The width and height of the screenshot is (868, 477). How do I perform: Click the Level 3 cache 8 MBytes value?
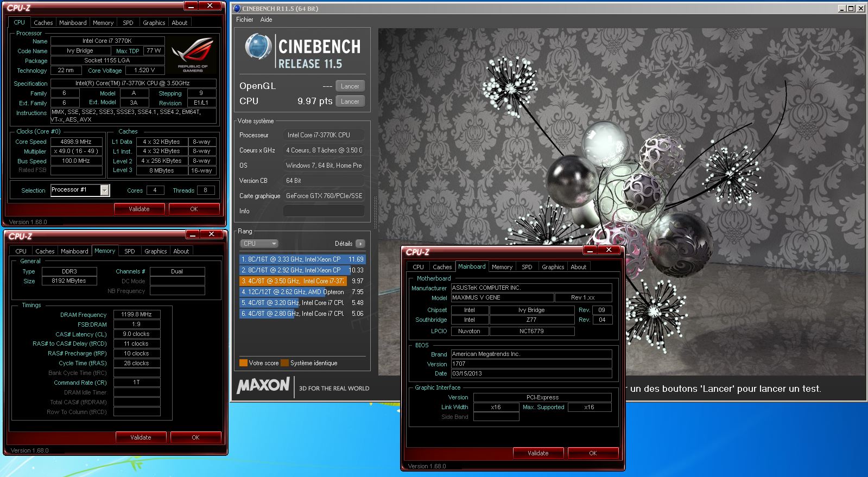(x=162, y=170)
